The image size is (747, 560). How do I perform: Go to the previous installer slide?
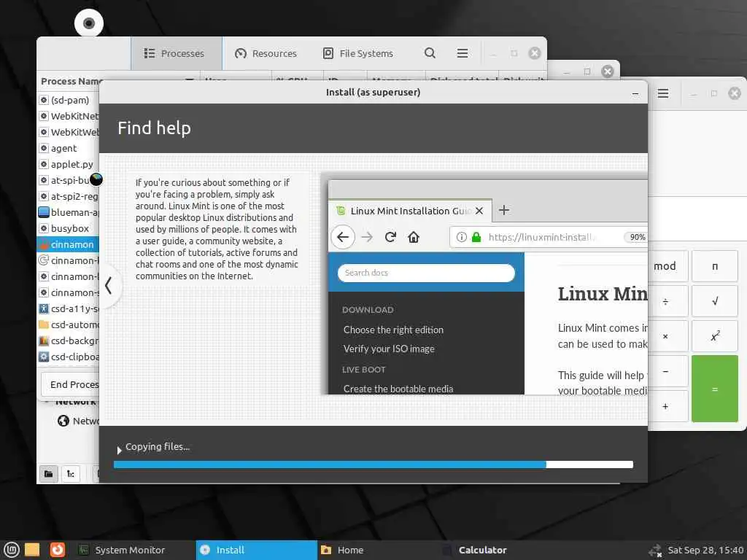click(109, 285)
